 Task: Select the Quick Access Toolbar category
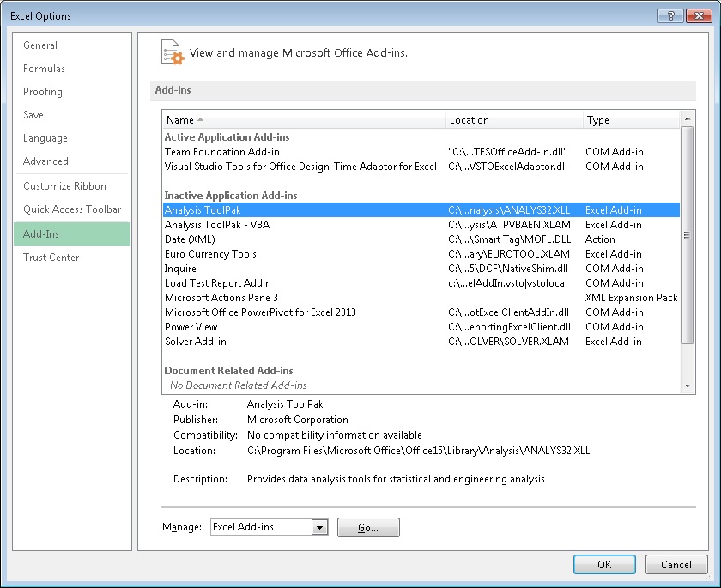72,209
